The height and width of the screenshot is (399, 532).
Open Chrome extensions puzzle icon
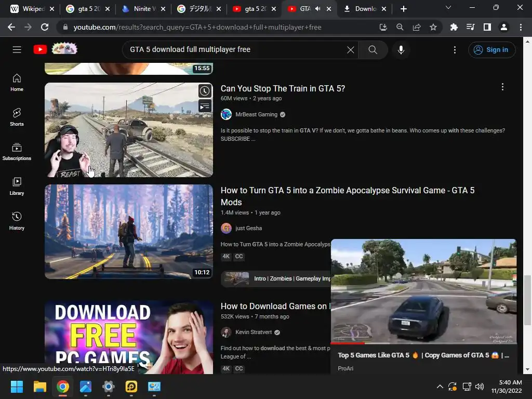click(454, 27)
